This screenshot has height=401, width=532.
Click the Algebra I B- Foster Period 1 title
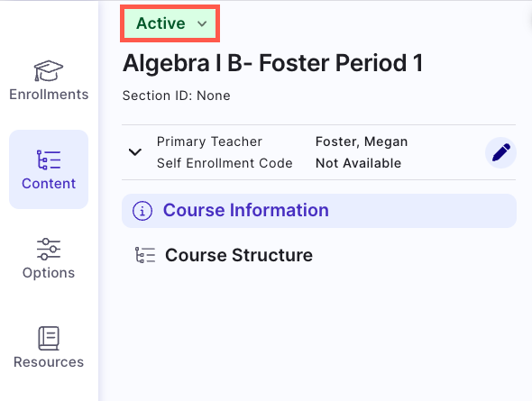point(273,63)
